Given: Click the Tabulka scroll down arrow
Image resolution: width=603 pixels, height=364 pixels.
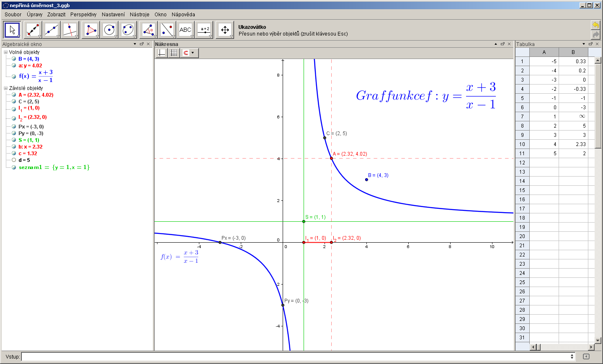Looking at the screenshot, I should coord(598,340).
